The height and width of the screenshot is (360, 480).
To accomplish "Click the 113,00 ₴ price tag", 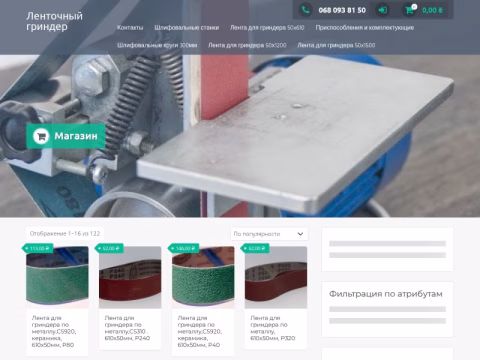I will click(x=38, y=248).
